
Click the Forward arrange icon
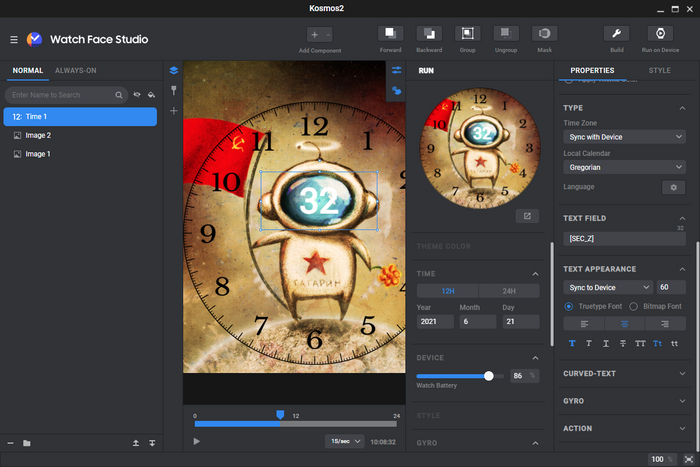[391, 34]
